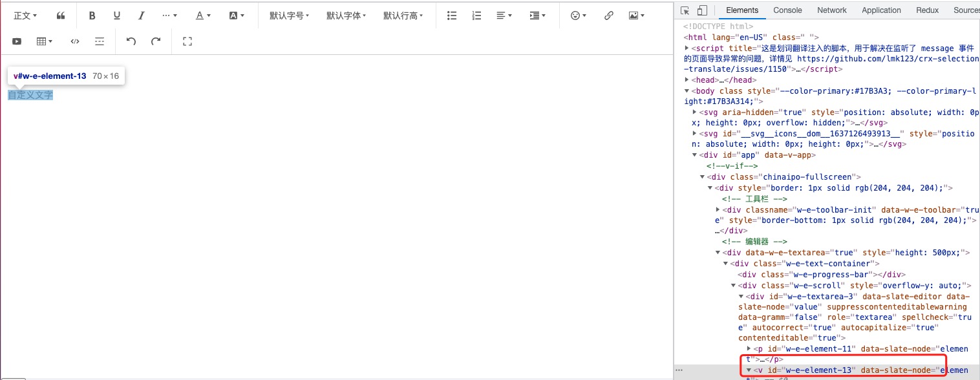The image size is (980, 380).
Task: Open the font color picker
Action: pyautogui.click(x=202, y=16)
